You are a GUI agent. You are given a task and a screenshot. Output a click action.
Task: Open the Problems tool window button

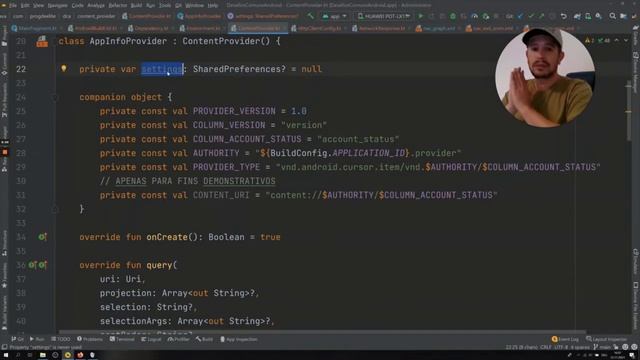(x=90, y=339)
